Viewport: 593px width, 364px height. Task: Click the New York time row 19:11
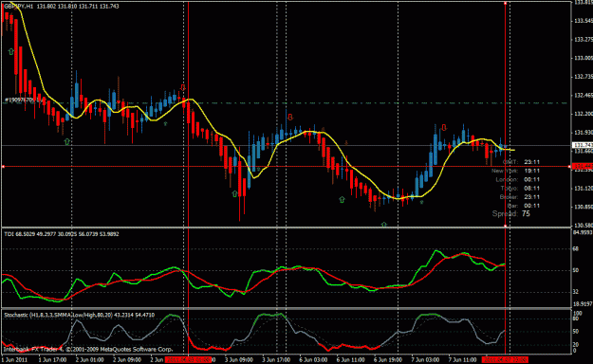tap(516, 171)
